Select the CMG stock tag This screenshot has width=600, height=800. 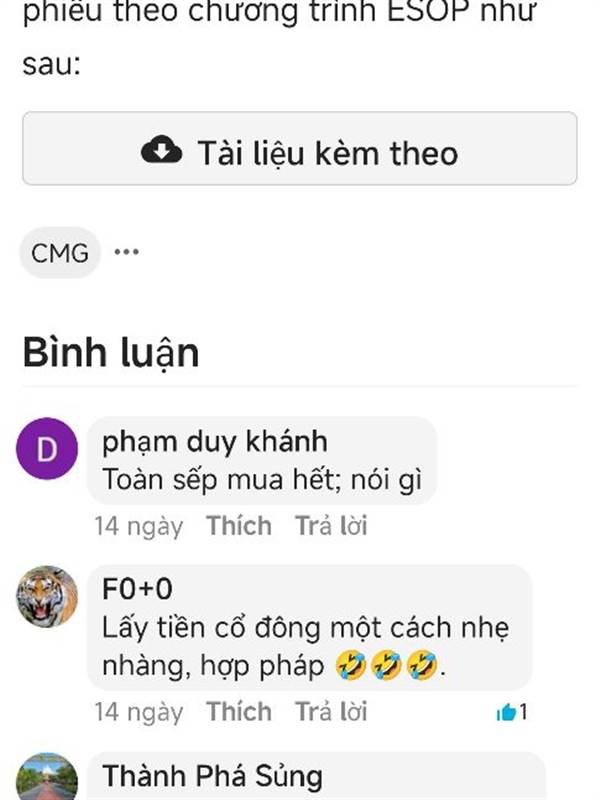[60, 253]
